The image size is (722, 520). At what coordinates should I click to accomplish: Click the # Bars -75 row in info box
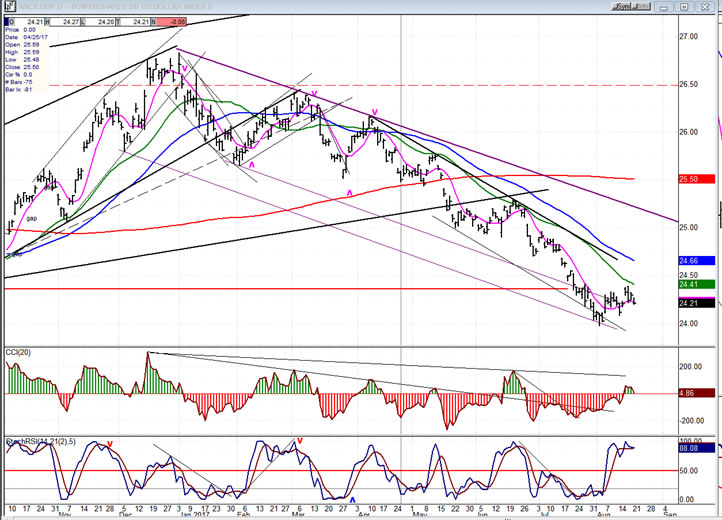click(19, 82)
